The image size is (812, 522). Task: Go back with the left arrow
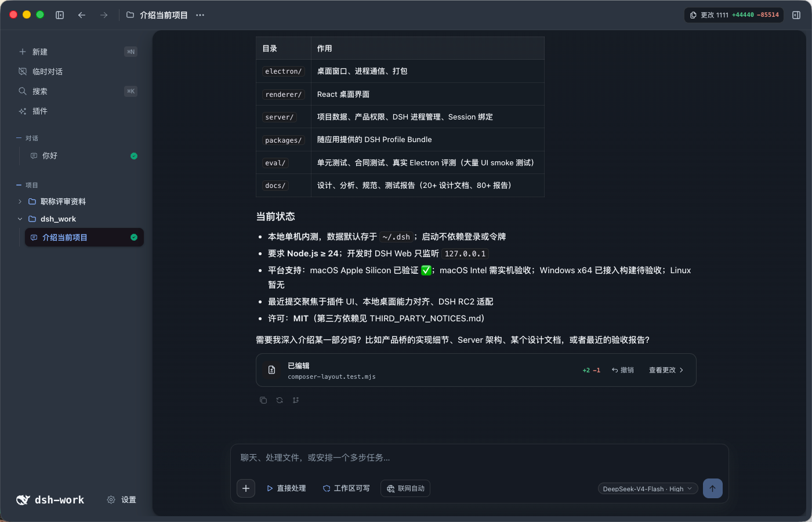pos(82,15)
